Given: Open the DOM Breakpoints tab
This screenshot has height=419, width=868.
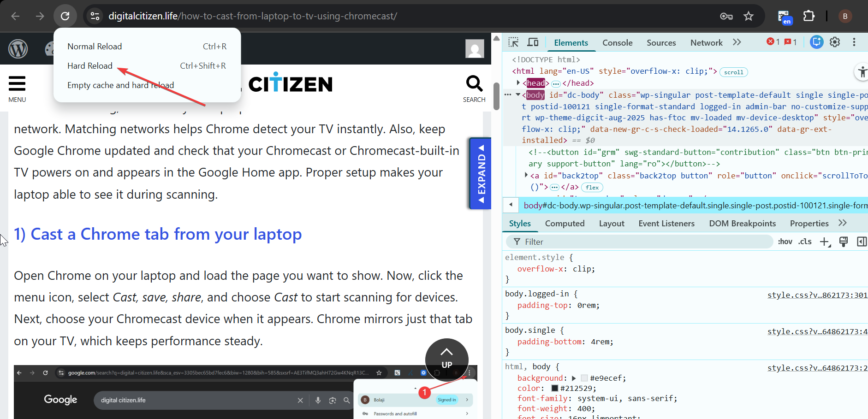Looking at the screenshot, I should (x=742, y=224).
